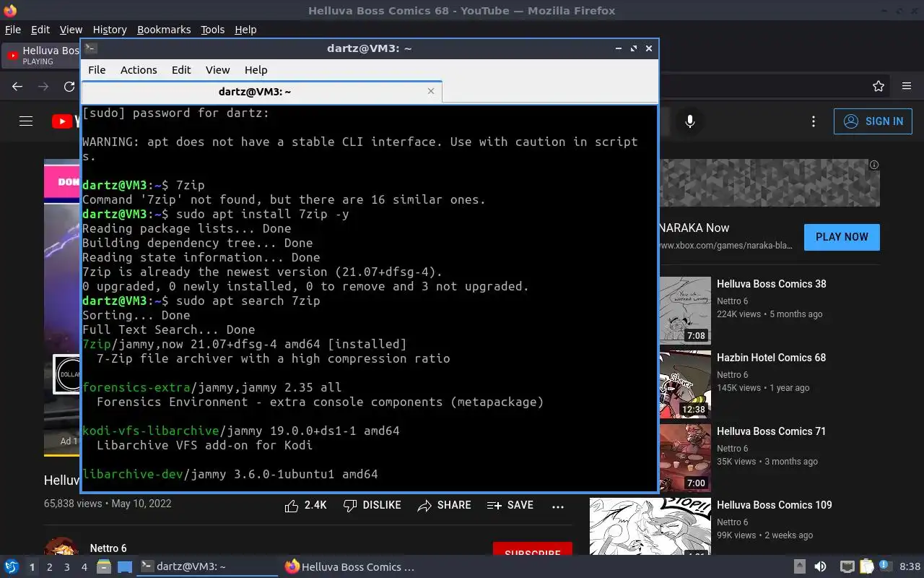
Task: Open Firefox History menu
Action: pos(110,30)
